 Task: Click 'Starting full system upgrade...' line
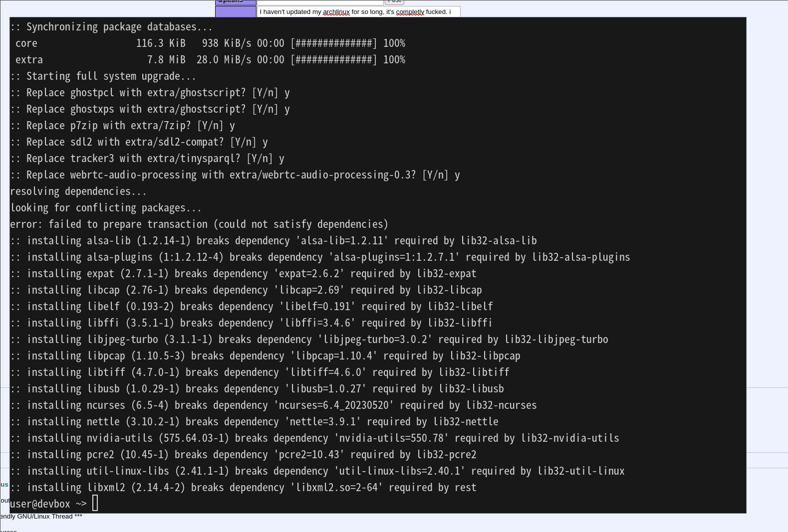pyautogui.click(x=103, y=76)
